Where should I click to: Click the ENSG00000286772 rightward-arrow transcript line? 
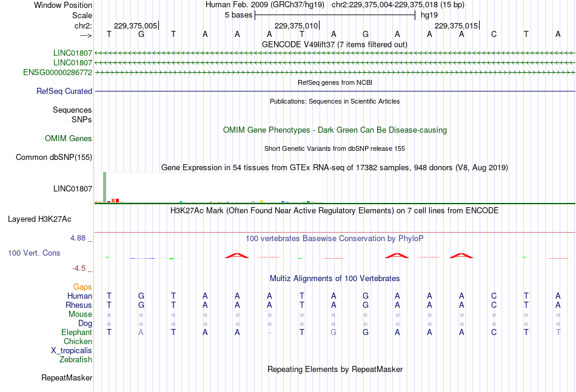(335, 73)
